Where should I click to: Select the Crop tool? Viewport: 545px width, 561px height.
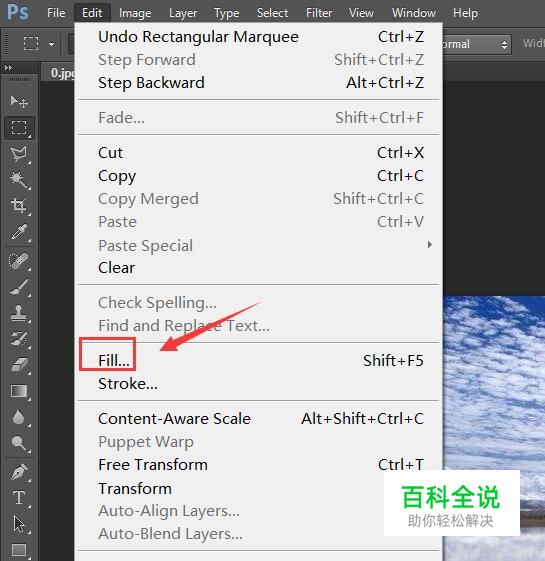pyautogui.click(x=19, y=206)
